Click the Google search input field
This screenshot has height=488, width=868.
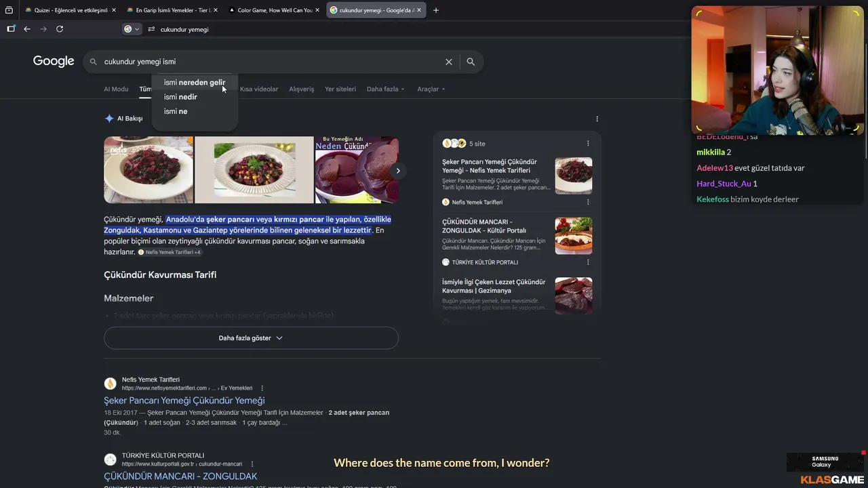click(271, 62)
